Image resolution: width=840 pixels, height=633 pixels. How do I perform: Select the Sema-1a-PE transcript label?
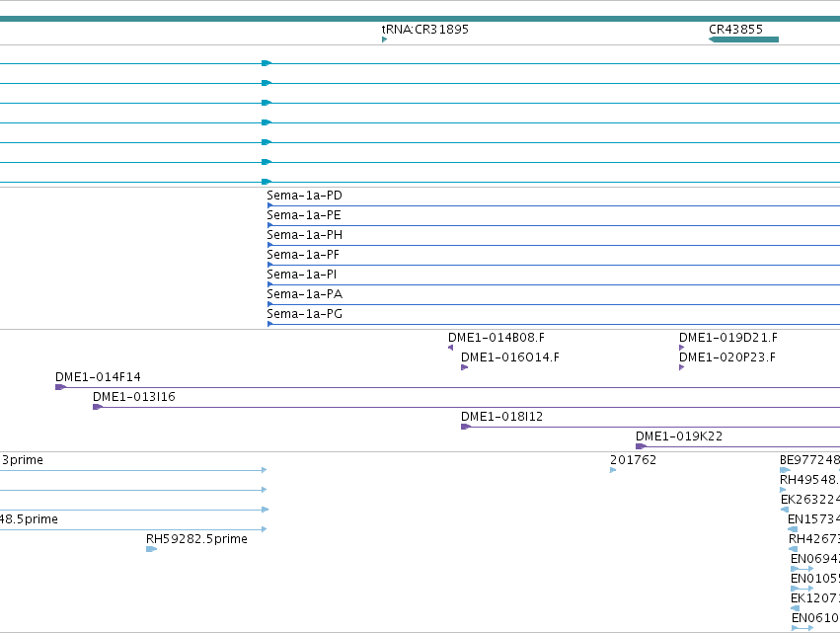pos(304,215)
